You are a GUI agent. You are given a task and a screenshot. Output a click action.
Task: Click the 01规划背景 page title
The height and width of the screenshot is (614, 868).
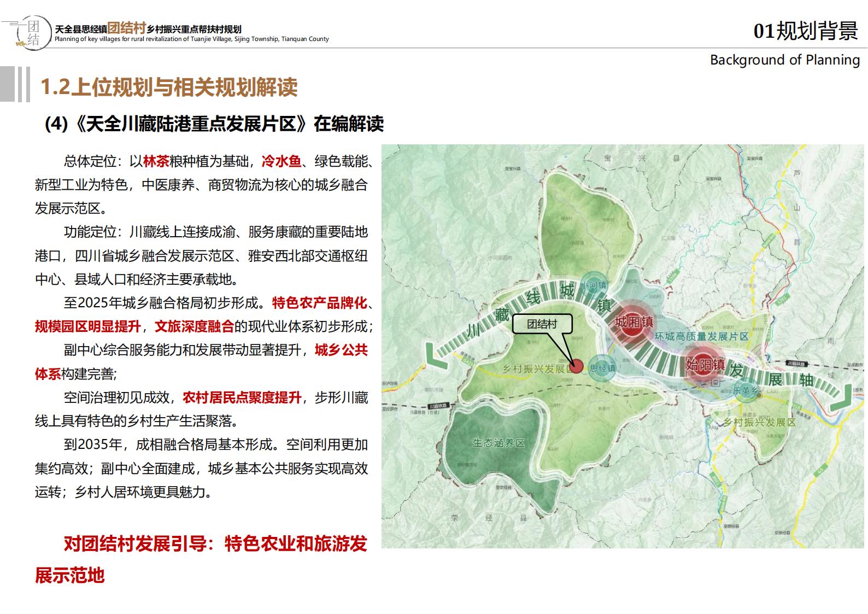click(x=806, y=31)
